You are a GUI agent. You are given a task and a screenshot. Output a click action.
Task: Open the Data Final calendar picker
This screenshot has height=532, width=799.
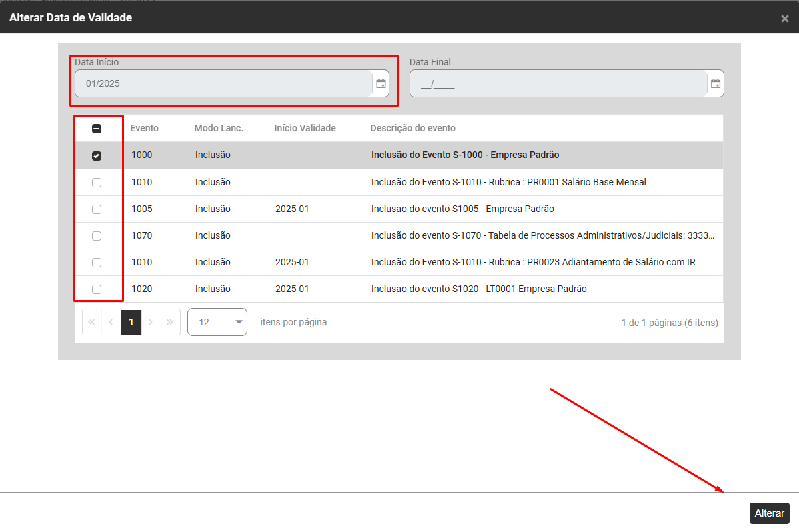(x=715, y=84)
